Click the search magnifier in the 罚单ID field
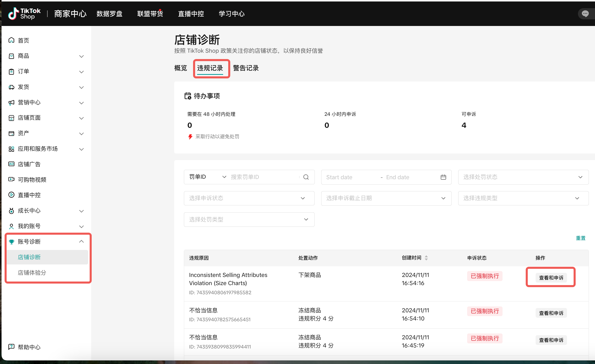 [306, 177]
